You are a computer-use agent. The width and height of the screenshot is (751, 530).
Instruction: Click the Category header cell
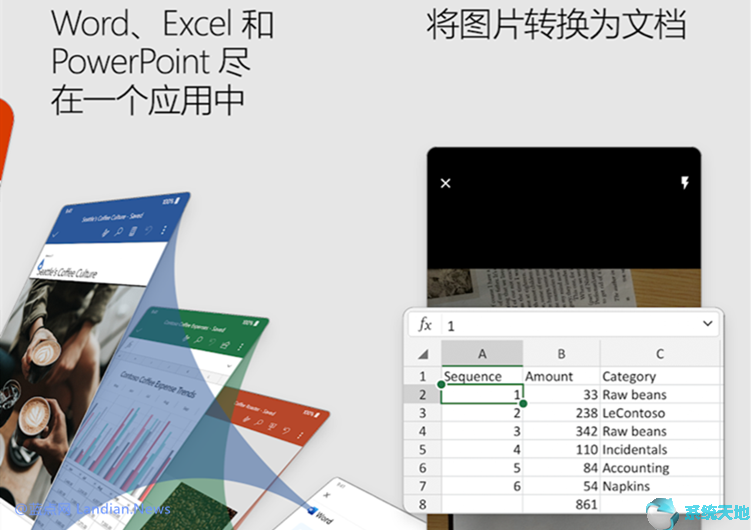(x=660, y=376)
